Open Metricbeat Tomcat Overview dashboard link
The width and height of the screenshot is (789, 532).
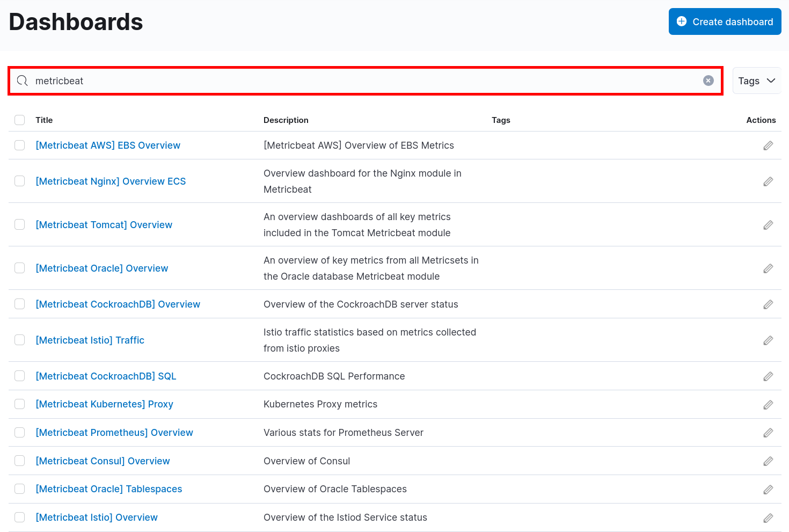click(x=104, y=225)
